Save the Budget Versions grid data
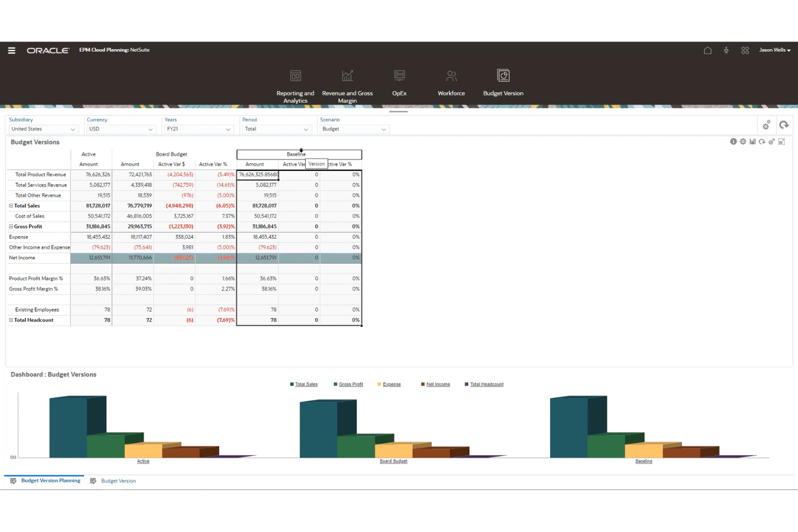798x532 pixels. [x=752, y=141]
